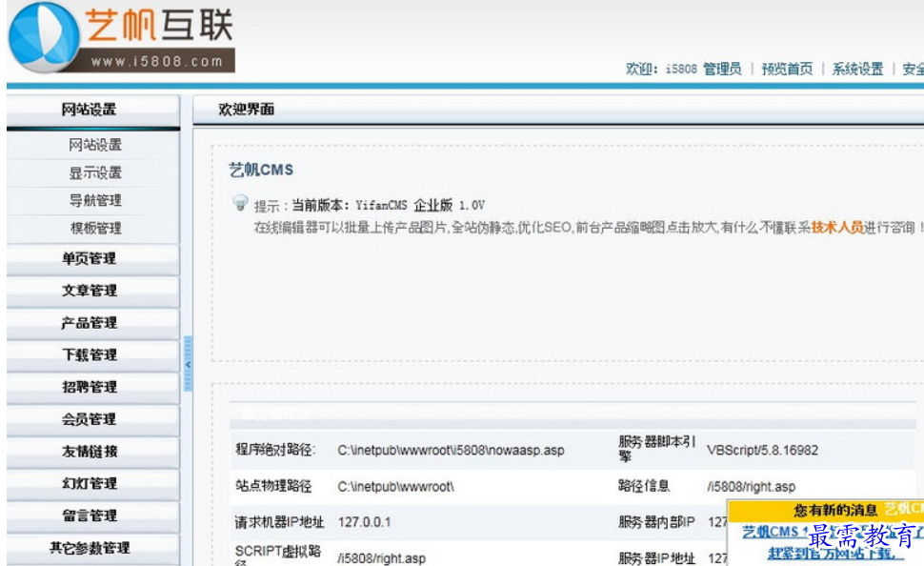Open the 友情链接 section
The width and height of the screenshot is (924, 566).
click(x=90, y=452)
